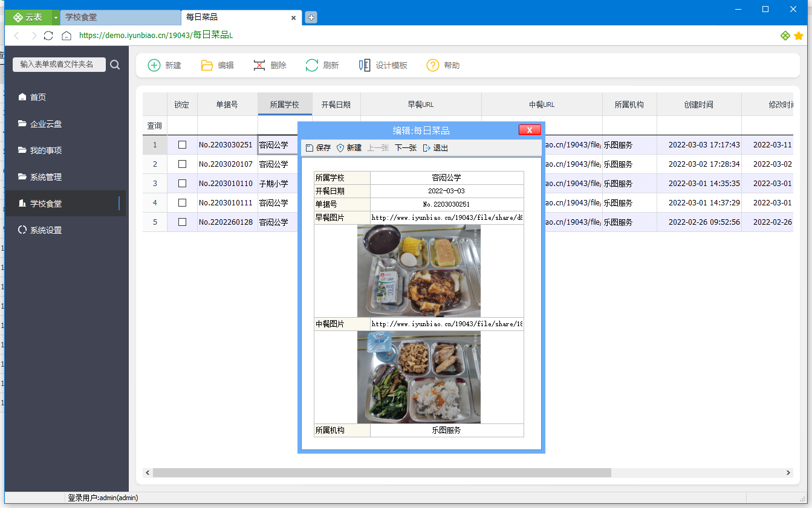The width and height of the screenshot is (812, 508).
Task: Click the 单据号 query filter field
Action: point(227,126)
